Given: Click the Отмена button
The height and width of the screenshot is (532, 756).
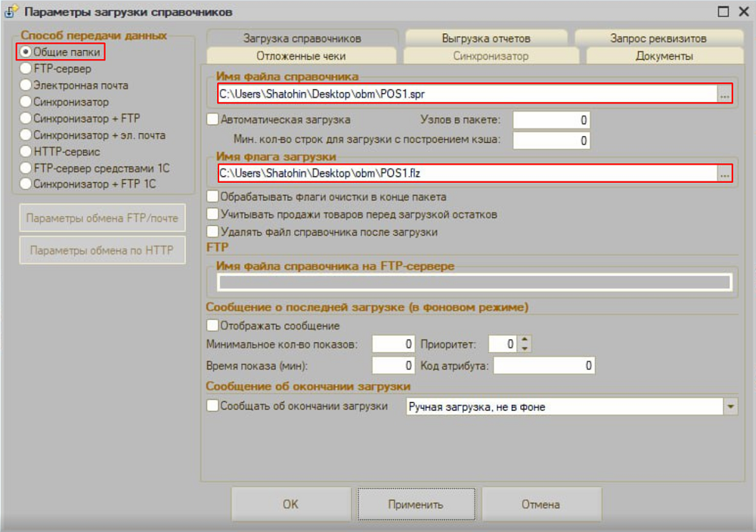Looking at the screenshot, I should 541,504.
